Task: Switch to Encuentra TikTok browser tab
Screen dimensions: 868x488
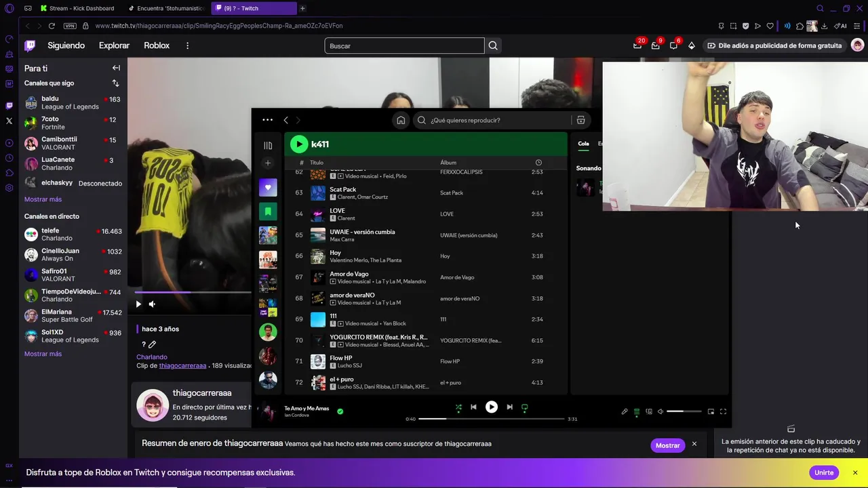Action: point(166,8)
